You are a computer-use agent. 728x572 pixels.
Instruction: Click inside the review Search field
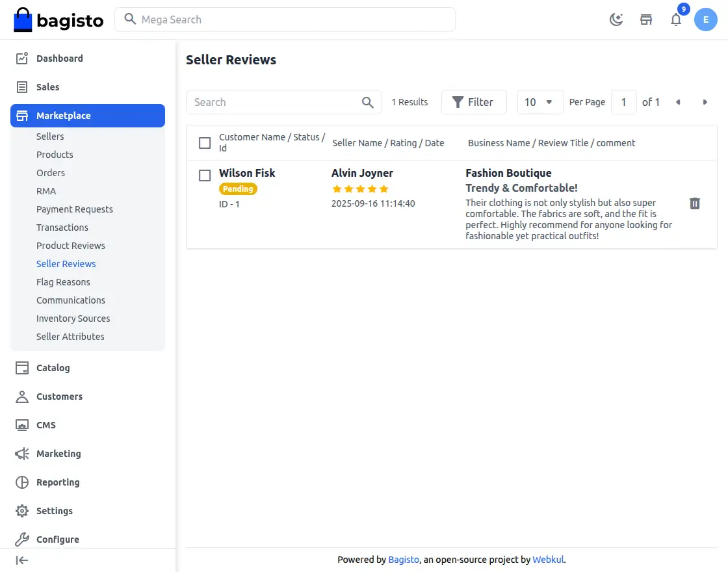[273, 102]
